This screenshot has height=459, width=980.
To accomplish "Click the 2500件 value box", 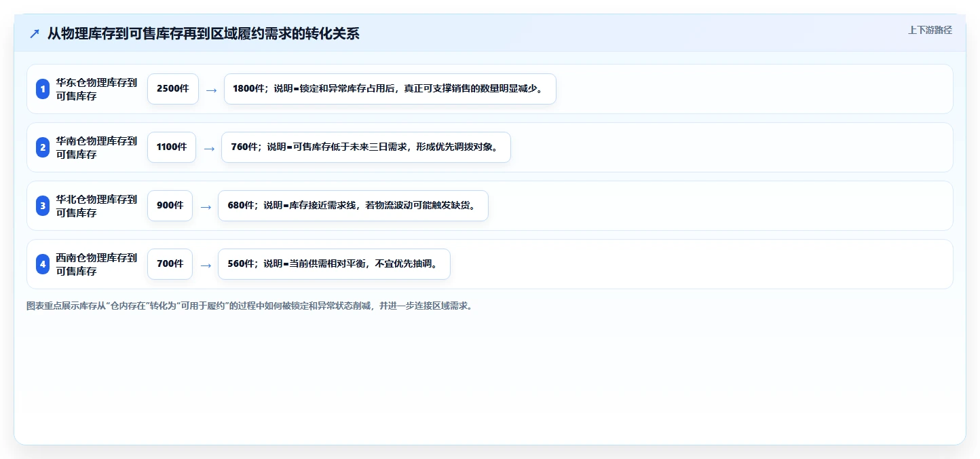I will click(x=173, y=89).
